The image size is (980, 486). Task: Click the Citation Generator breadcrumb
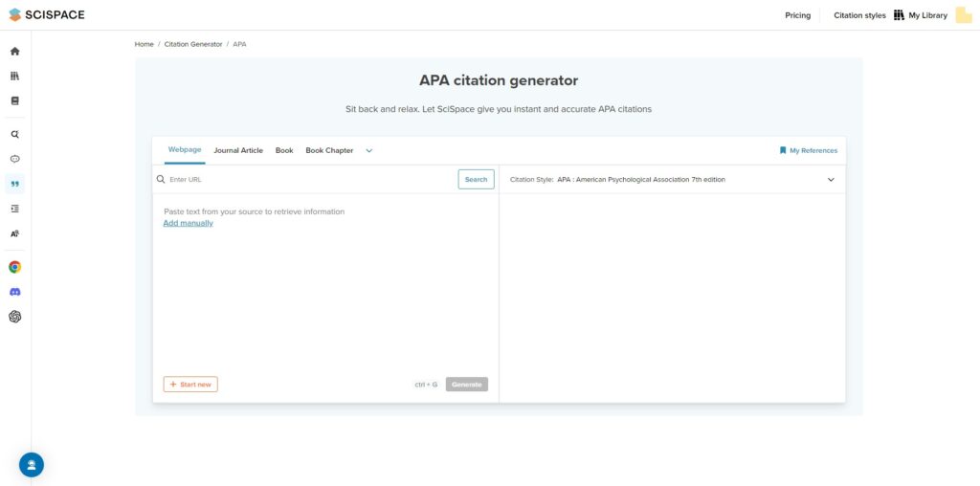pos(193,44)
